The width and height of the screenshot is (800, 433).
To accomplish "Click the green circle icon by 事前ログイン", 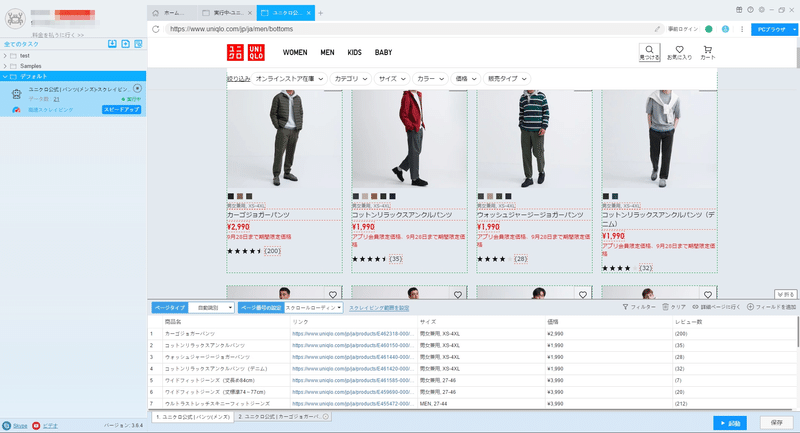I will tap(709, 29).
